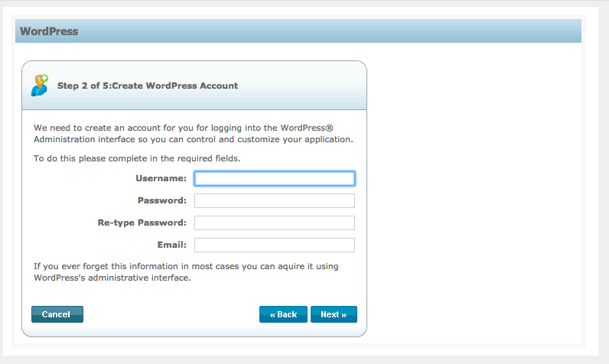Image resolution: width=609 pixels, height=364 pixels.
Task: Click the blue WordPress banner bar
Action: point(298,31)
